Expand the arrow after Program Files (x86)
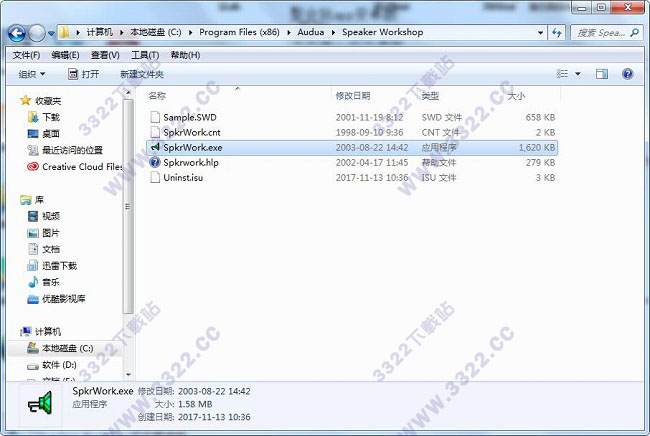The width and height of the screenshot is (650, 436). [289, 32]
